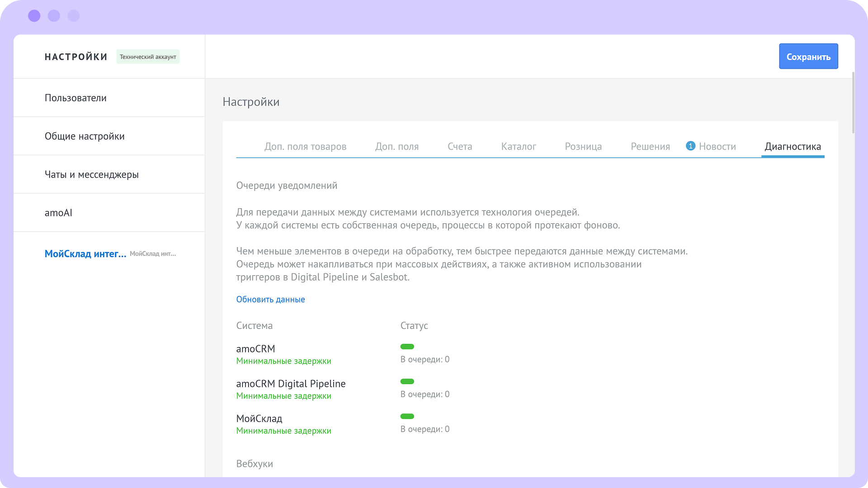868x488 pixels.
Task: Select the Розница tab
Action: click(583, 146)
